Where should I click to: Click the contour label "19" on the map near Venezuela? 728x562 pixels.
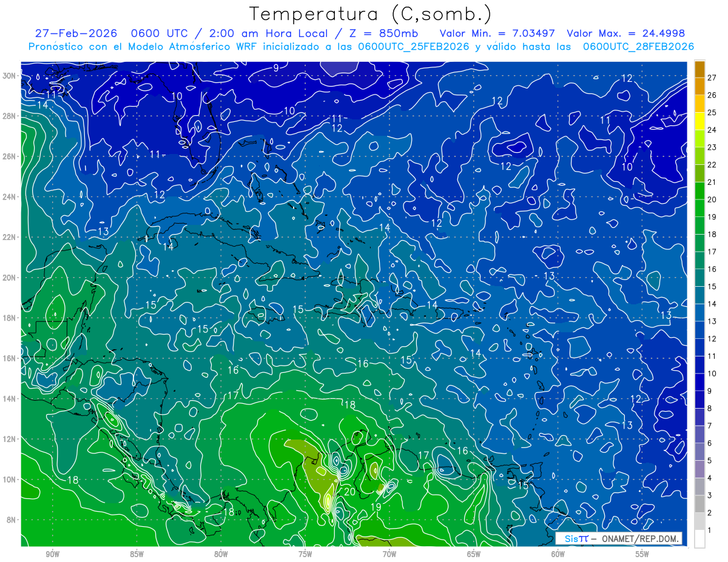(x=376, y=507)
